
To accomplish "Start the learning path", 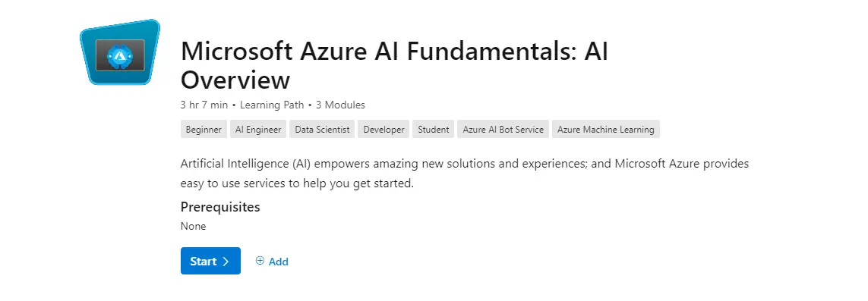I will pos(210,261).
